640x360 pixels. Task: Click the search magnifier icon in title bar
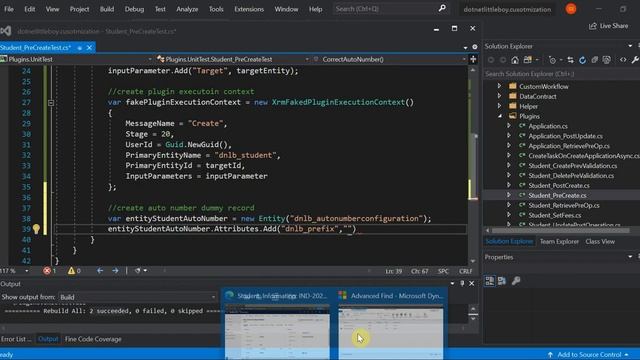(442, 8)
